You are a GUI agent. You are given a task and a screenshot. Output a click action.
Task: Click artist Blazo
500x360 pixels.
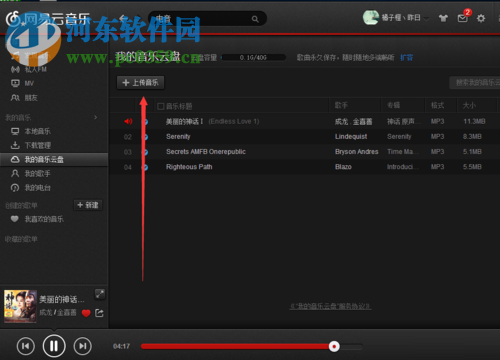tap(343, 167)
